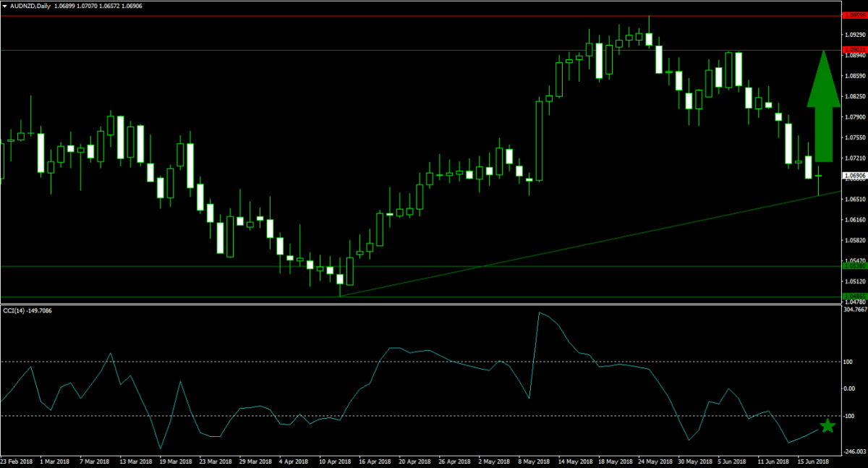Click the 26 Apr 2018 date label
The image size is (868, 468).
coord(454,461)
